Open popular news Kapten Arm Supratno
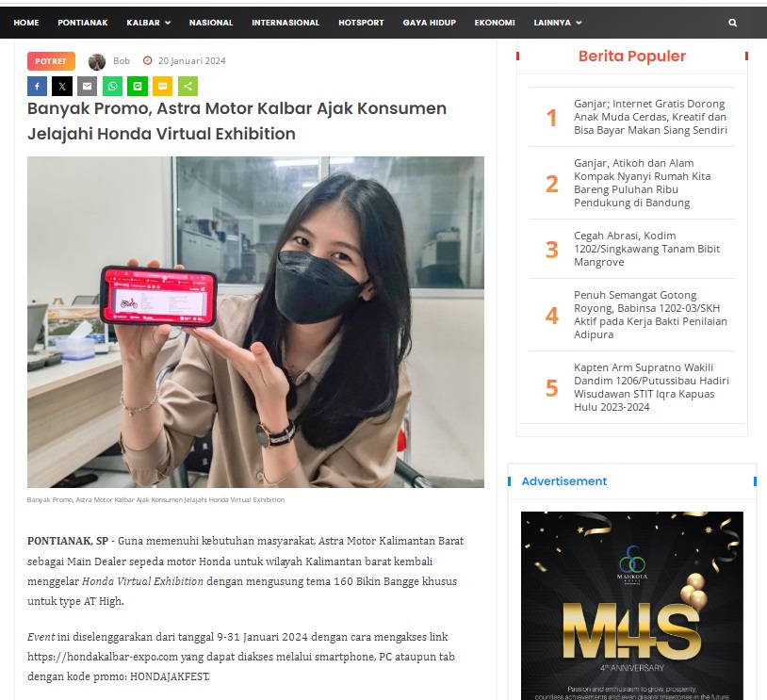 coord(651,387)
